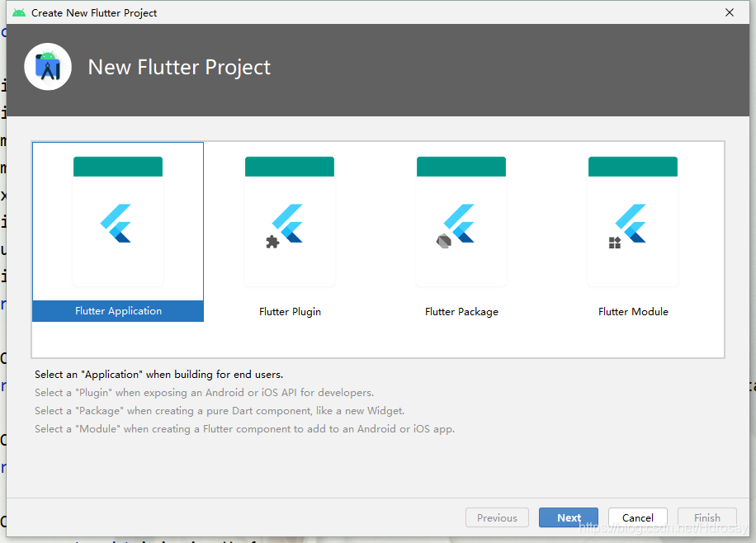
Task: Click the Flutter Module label
Action: 633,312
